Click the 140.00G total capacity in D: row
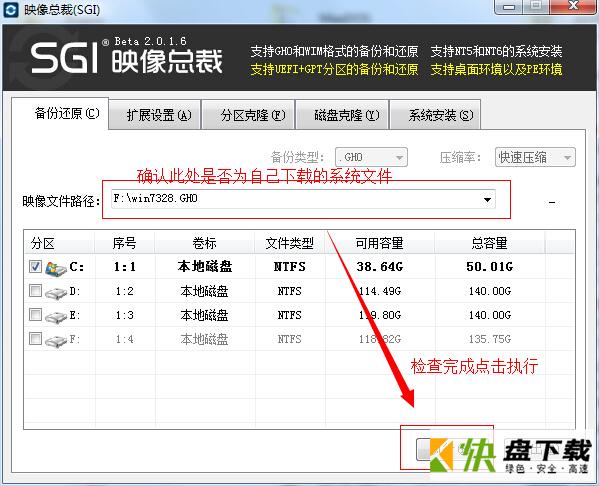This screenshot has width=599, height=486. (490, 291)
